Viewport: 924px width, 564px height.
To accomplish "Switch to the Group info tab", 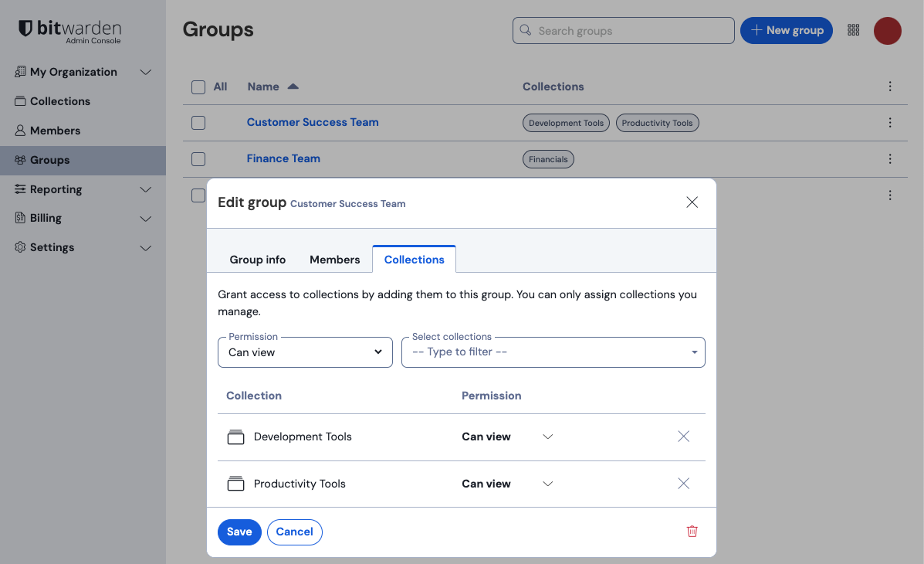I will pos(257,259).
